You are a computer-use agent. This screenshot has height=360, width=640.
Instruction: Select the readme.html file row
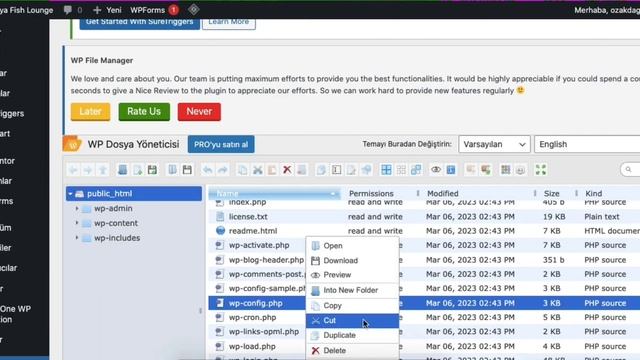point(424,231)
